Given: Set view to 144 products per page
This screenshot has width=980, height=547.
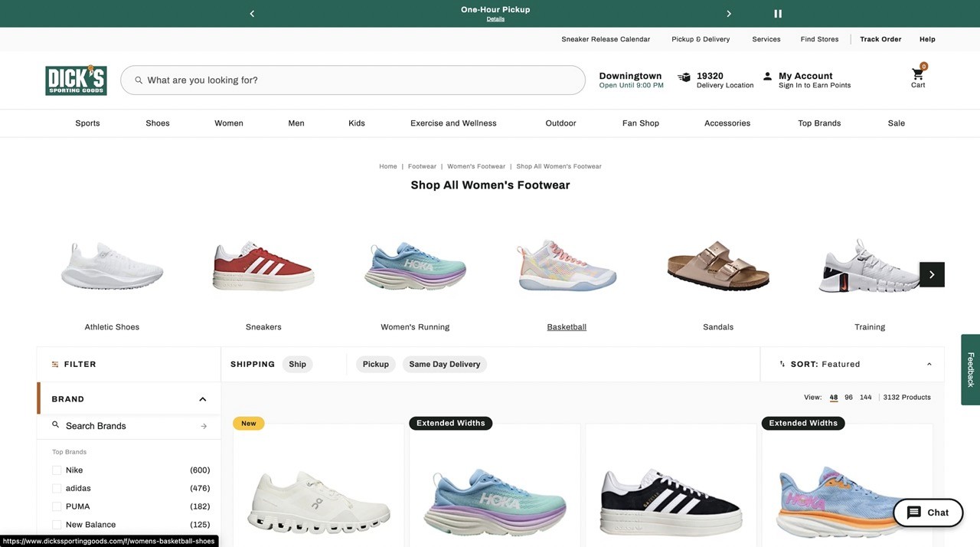Looking at the screenshot, I should pyautogui.click(x=866, y=398).
